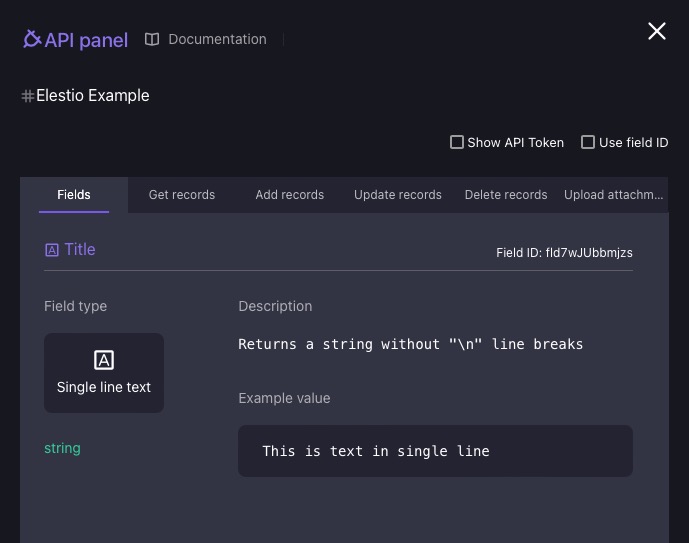Click the green string type label
This screenshot has width=689, height=543.
pos(62,448)
